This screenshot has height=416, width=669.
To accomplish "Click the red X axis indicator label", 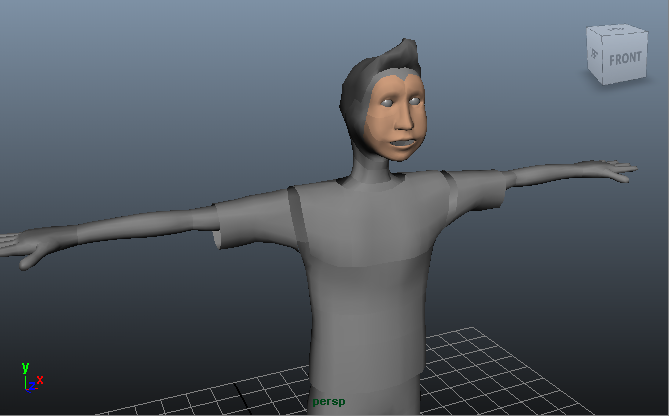I will click(x=40, y=379).
